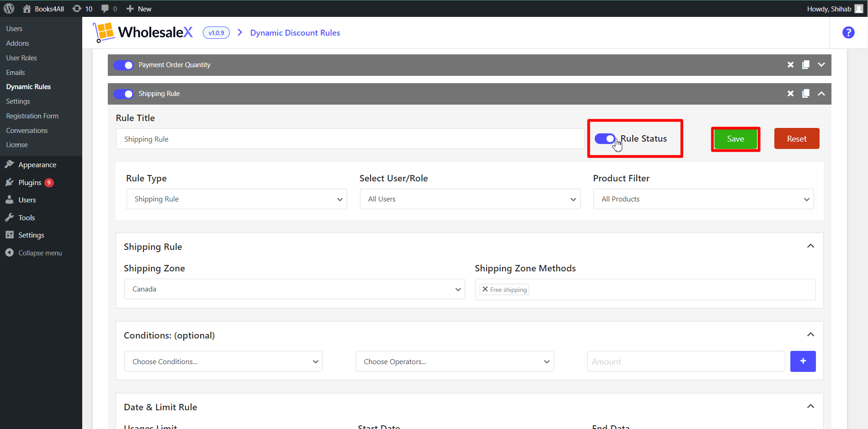Click the WordPress Settings sliders icon
Screen dimensions: 868x429
(x=9, y=235)
